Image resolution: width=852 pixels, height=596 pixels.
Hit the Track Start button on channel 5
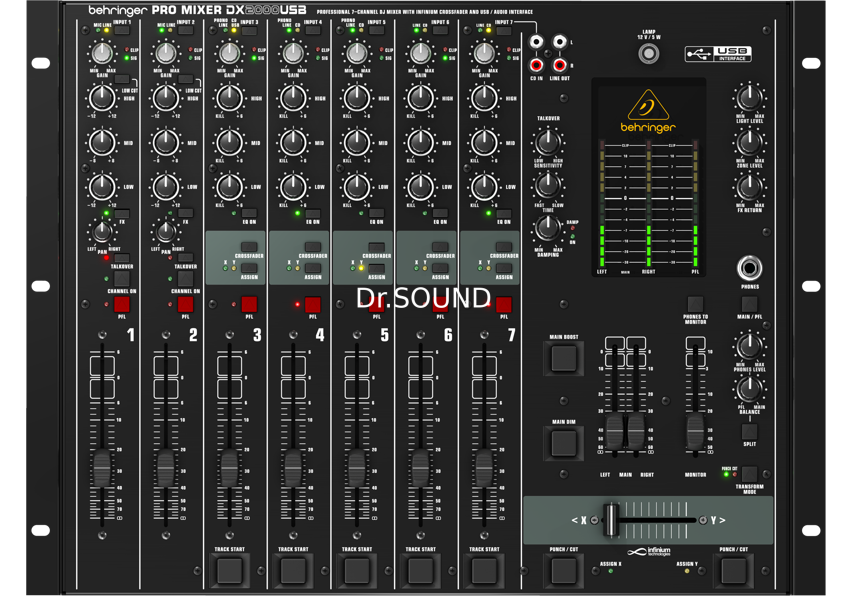357,570
